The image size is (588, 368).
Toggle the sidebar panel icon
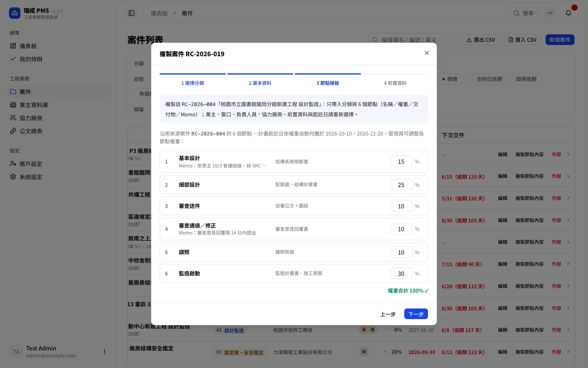click(131, 13)
